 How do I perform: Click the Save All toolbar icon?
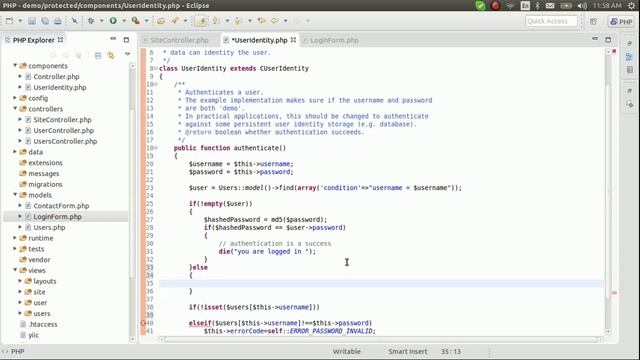tap(45, 21)
